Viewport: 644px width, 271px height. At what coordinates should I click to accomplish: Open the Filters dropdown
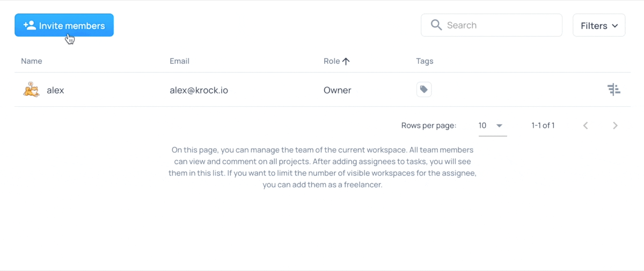599,25
